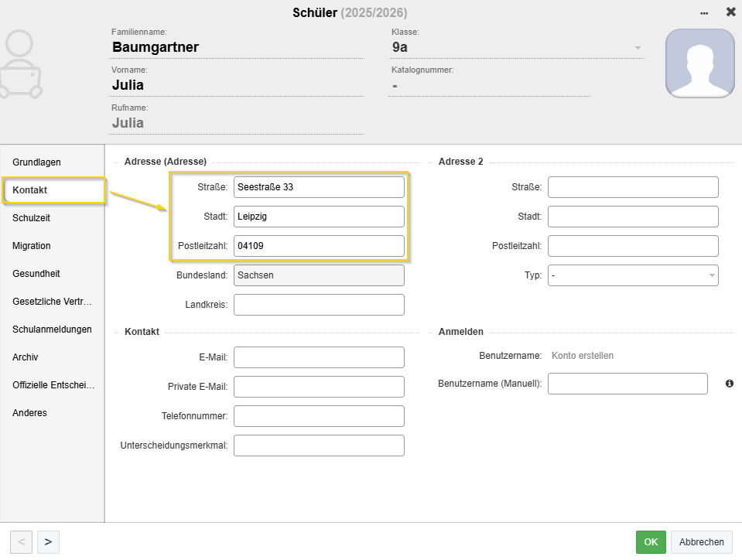Confirm changes with the green OK button
742x560 pixels.
[x=650, y=542]
